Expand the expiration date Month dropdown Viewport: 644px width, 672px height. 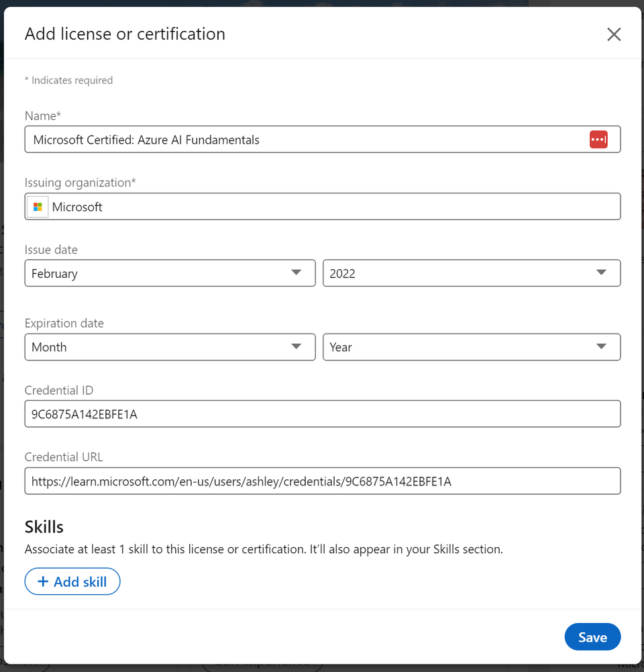[x=170, y=346]
